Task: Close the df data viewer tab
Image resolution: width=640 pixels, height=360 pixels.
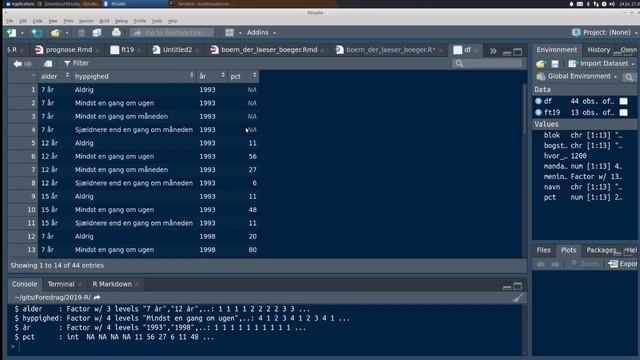Action: pyautogui.click(x=476, y=50)
